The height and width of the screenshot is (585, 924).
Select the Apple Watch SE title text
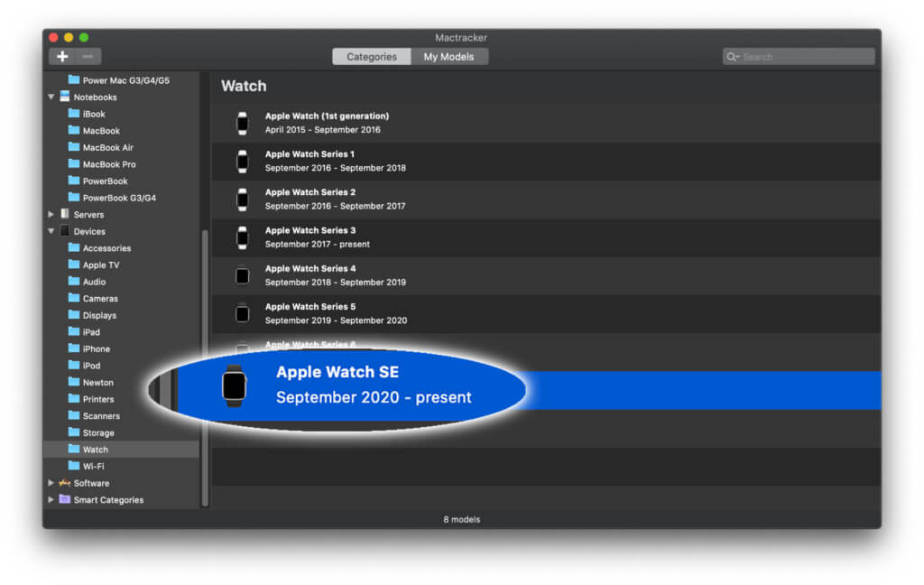click(x=337, y=372)
